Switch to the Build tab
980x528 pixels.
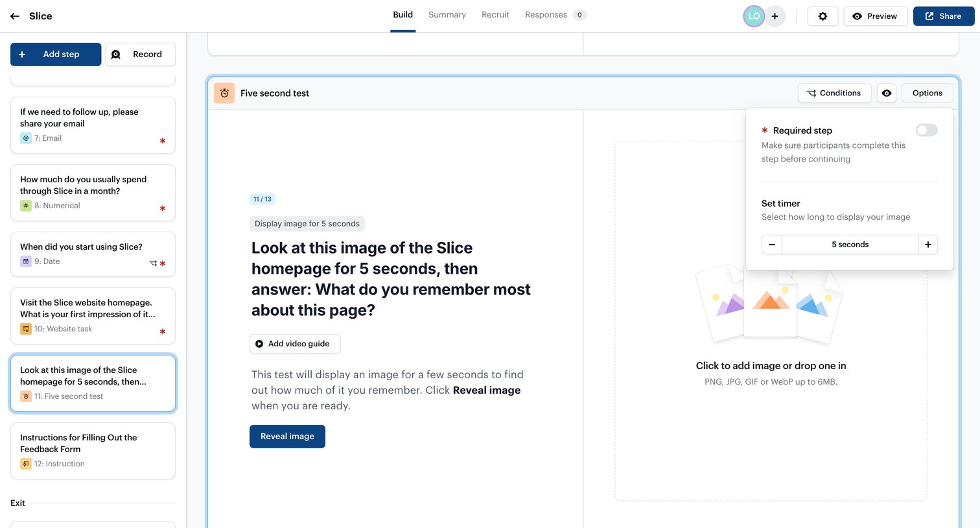pyautogui.click(x=402, y=15)
